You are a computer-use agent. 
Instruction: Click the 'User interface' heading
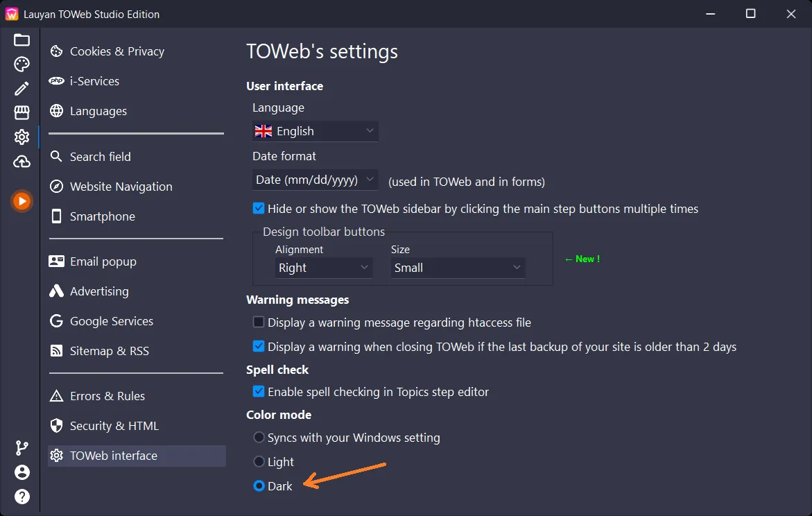point(285,86)
